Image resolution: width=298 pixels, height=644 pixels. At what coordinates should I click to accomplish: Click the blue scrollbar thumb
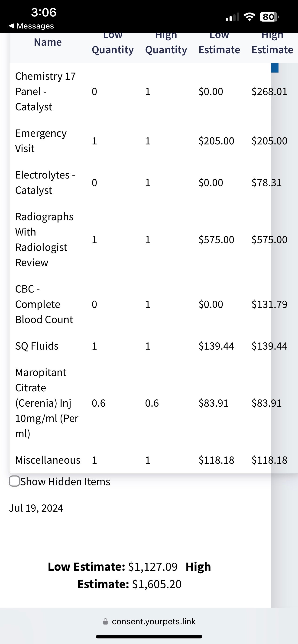(x=275, y=68)
